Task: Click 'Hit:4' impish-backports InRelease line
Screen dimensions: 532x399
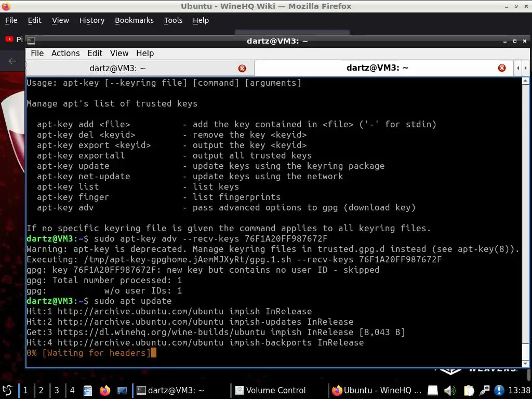Action: (195, 343)
